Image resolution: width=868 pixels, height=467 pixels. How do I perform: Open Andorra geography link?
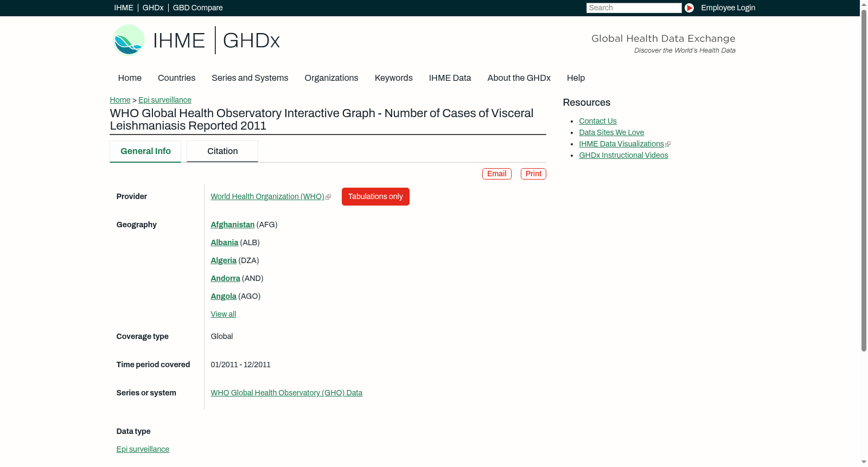click(225, 278)
